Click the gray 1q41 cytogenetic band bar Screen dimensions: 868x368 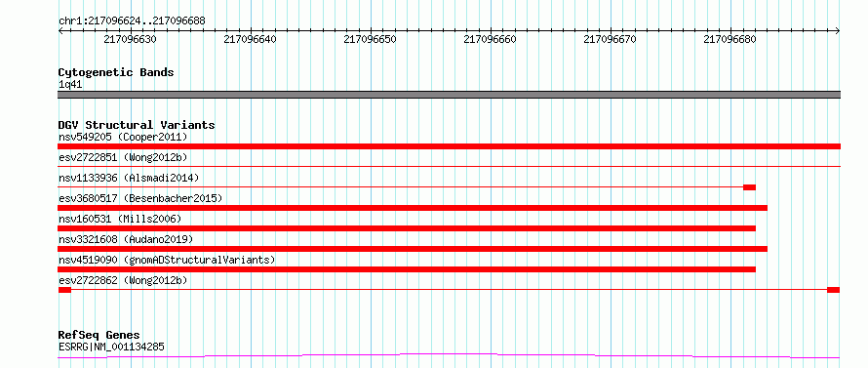point(449,95)
